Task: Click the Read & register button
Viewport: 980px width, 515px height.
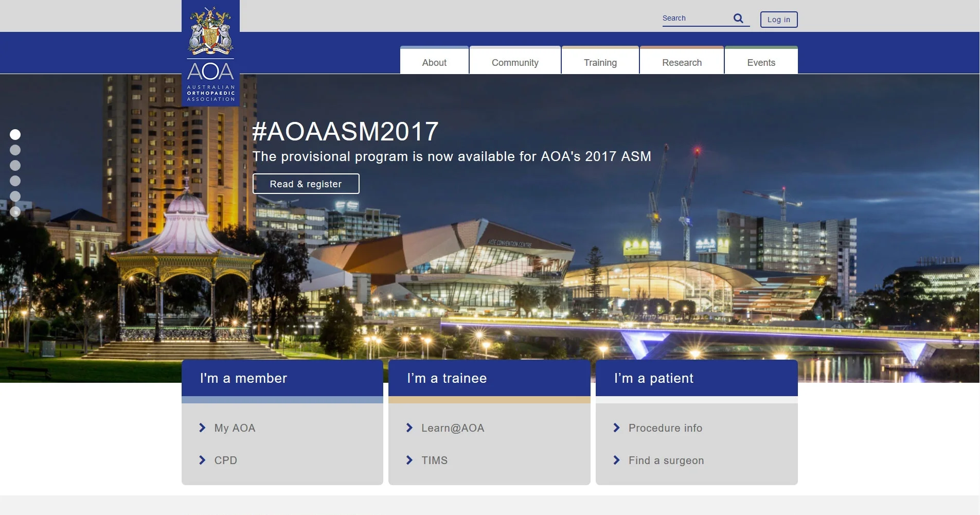Action: click(306, 183)
